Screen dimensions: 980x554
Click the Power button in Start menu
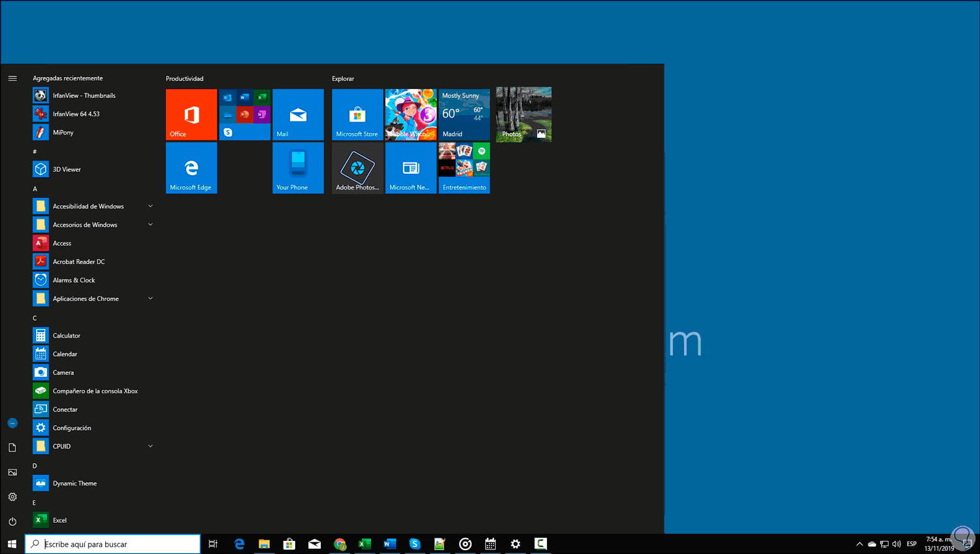coord(12,521)
